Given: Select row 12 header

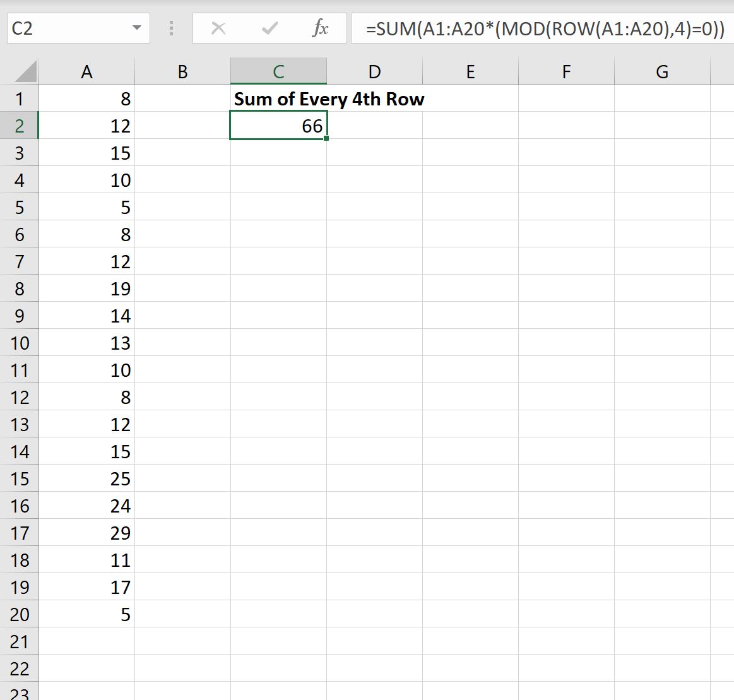Looking at the screenshot, I should [19, 397].
